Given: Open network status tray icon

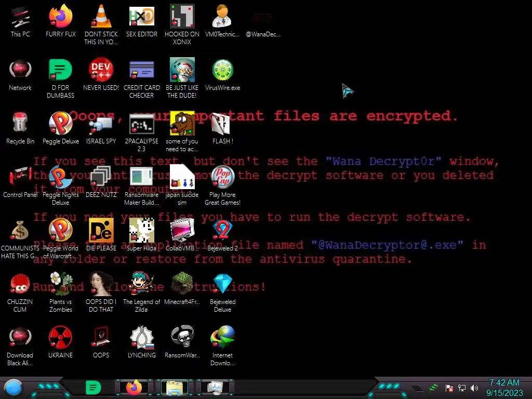Looking at the screenshot, I should [x=462, y=388].
